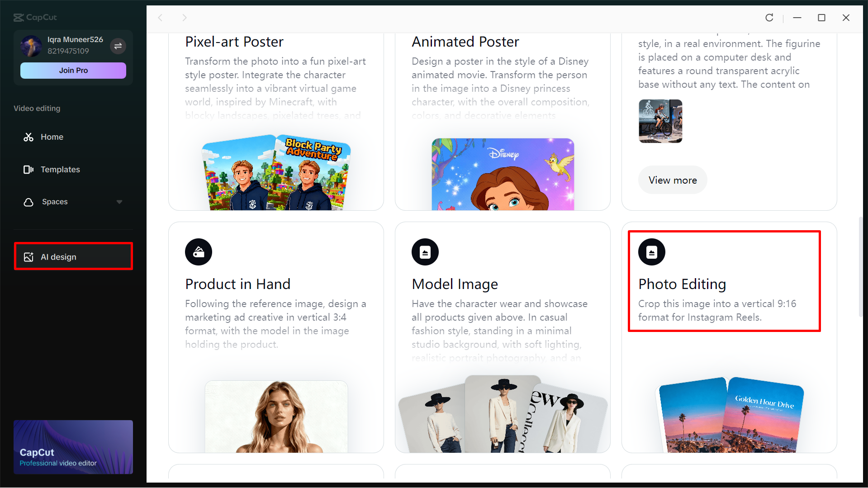Screen dimensions: 868x488
Task: Click the cyclist figurine thumbnail
Action: click(x=660, y=121)
